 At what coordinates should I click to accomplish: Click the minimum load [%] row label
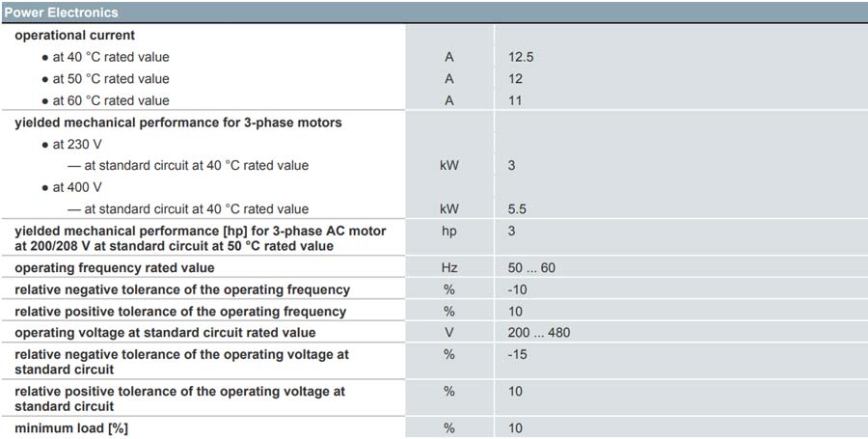click(x=71, y=428)
